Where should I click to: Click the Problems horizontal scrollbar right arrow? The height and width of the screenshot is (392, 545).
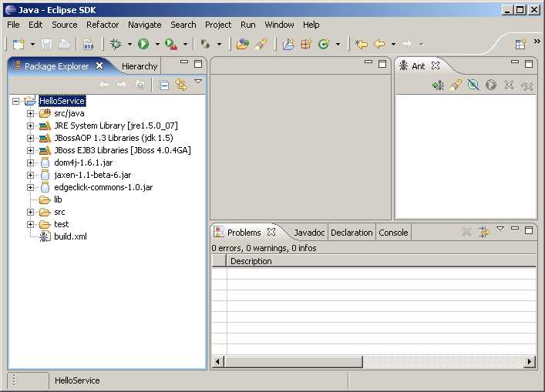tap(530, 361)
